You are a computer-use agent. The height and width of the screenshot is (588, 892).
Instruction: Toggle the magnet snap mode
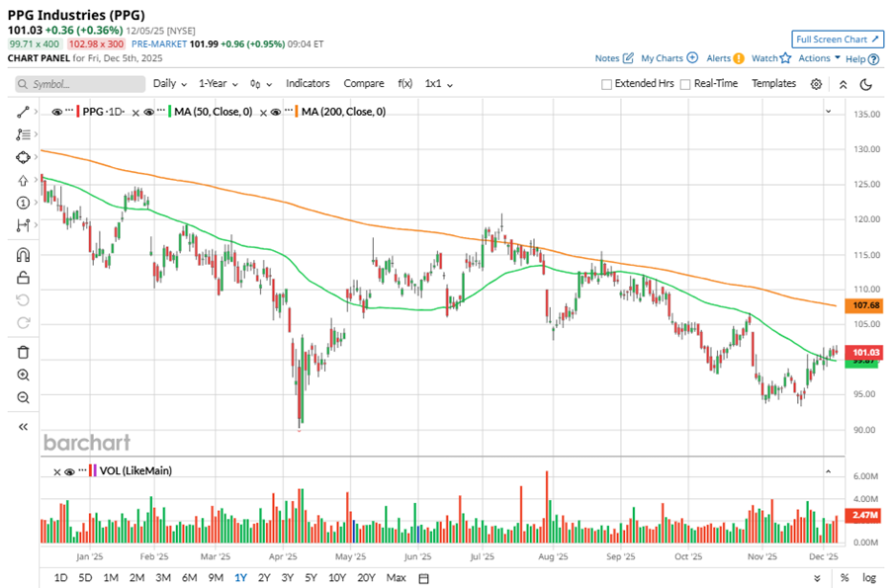pyautogui.click(x=23, y=255)
